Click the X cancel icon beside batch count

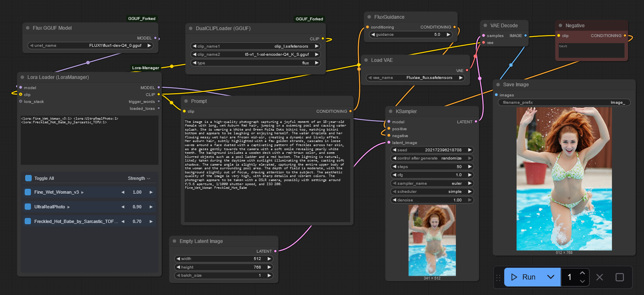(x=599, y=277)
